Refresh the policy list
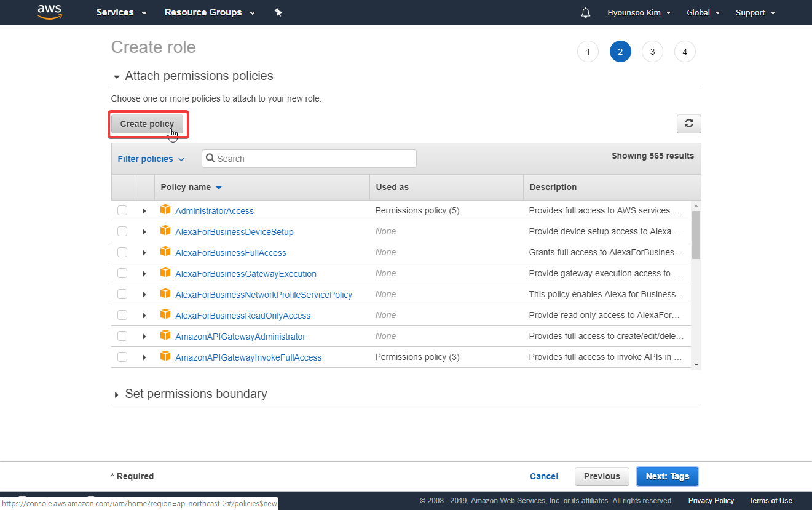 point(688,124)
